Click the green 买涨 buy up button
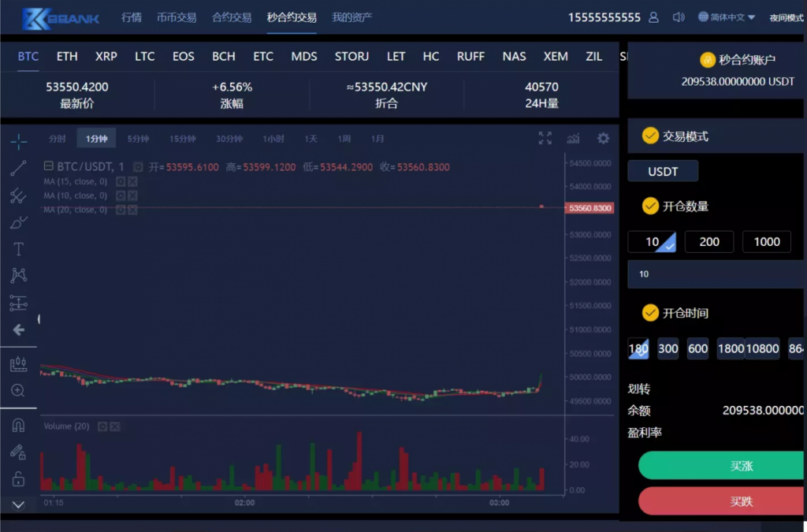807x532 pixels. [x=741, y=466]
